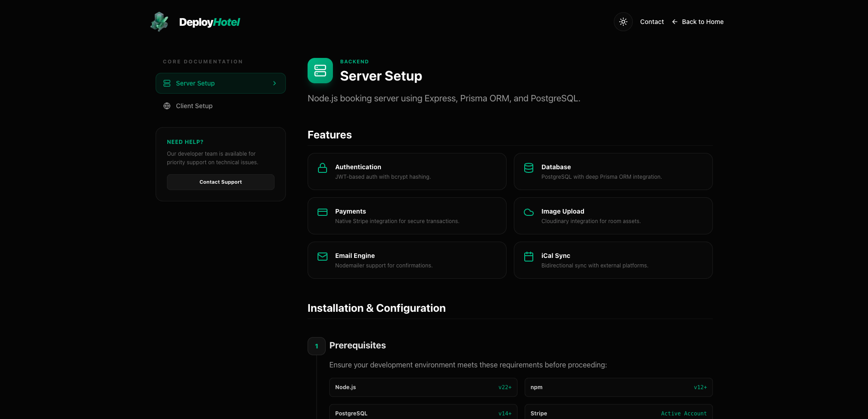Click the Email Engine envelope icon

pyautogui.click(x=322, y=257)
